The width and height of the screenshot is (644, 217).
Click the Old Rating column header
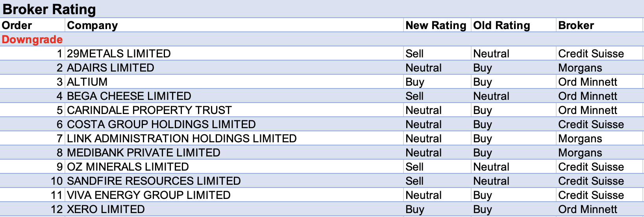[502, 26]
